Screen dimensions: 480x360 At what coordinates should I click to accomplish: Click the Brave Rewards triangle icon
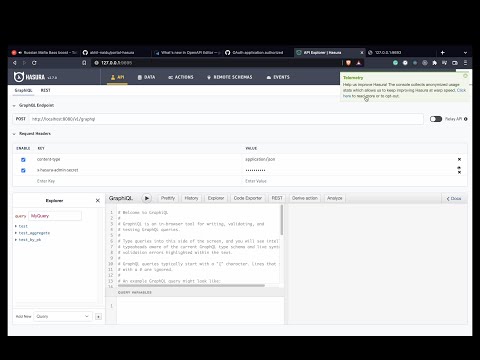(359, 63)
